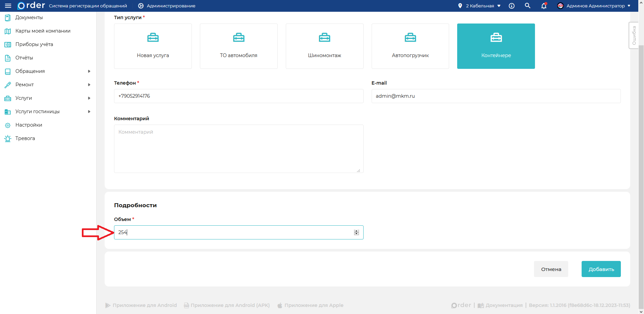644x314 pixels.
Task: Select the ТО автомобиля service type
Action: [x=238, y=46]
